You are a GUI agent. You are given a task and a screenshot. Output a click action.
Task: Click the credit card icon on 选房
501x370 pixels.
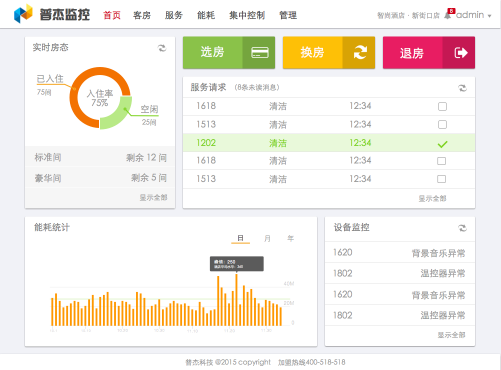[260, 53]
